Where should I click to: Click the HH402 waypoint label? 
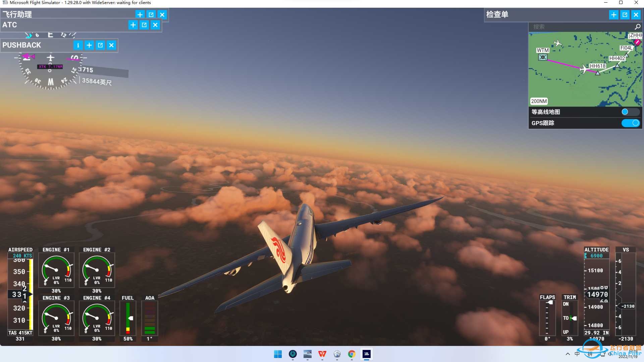(617, 58)
